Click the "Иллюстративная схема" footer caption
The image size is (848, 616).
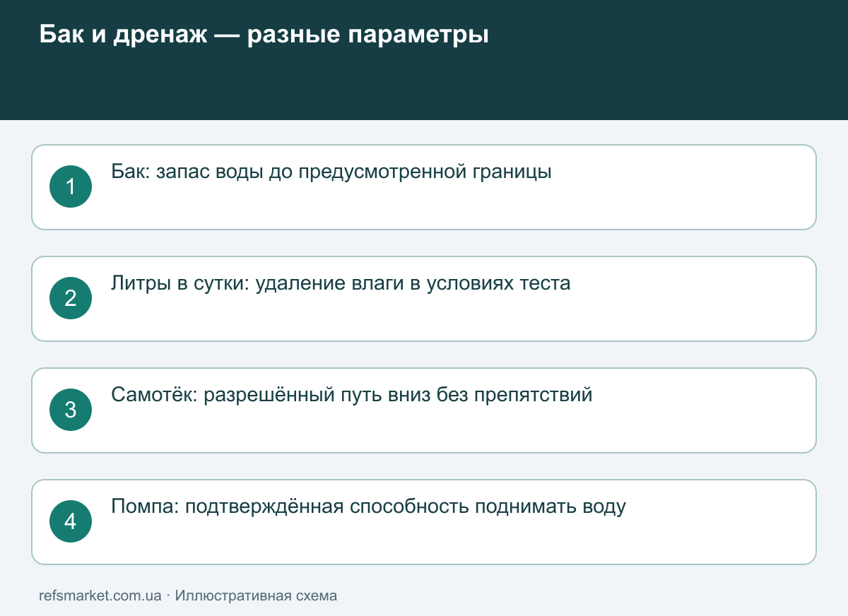256,596
